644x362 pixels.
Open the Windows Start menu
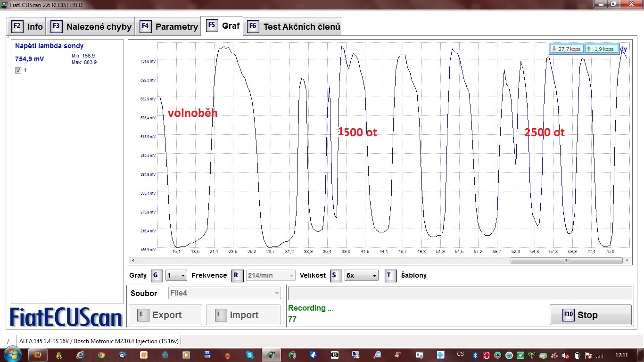pos(12,354)
